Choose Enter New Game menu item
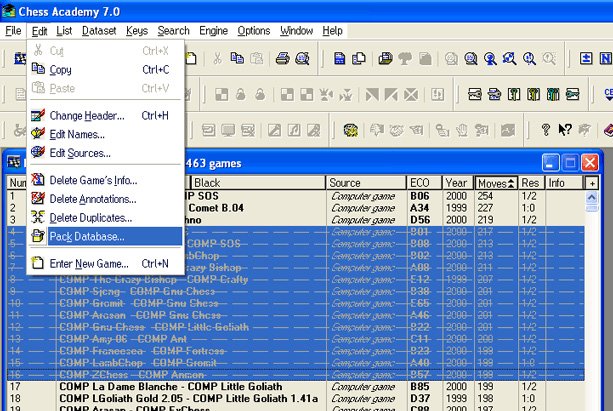Screen dimensions: 613x411 coord(90,263)
